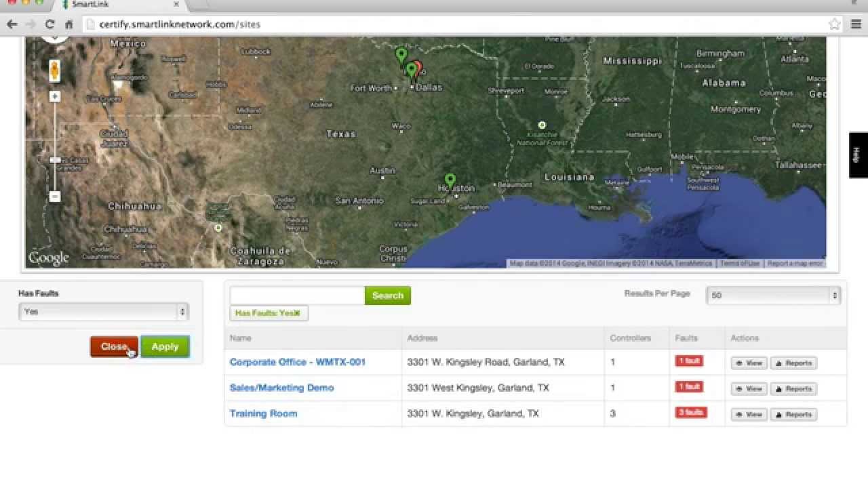
Task: Remove Has Faults filter tag x
Action: (x=297, y=313)
